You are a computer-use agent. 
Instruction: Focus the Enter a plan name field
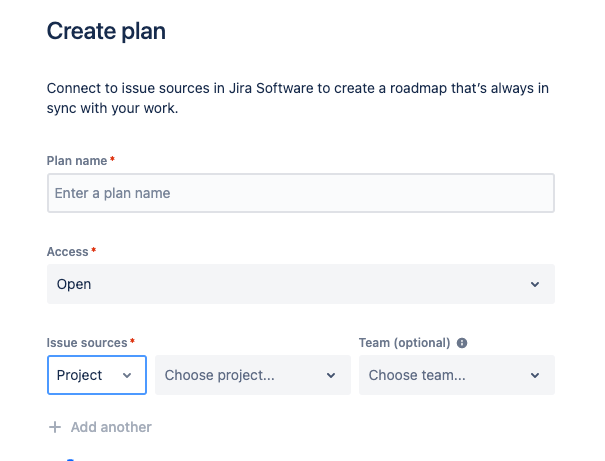(x=300, y=193)
